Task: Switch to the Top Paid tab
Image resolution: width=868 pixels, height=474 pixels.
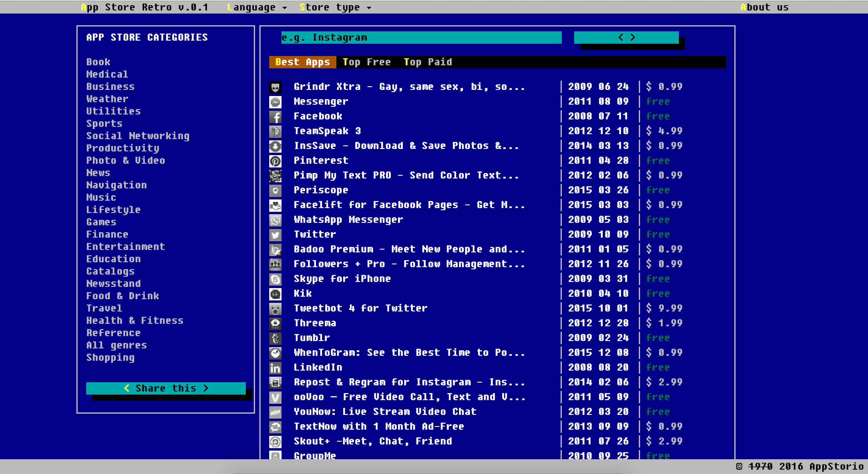Action: (428, 62)
